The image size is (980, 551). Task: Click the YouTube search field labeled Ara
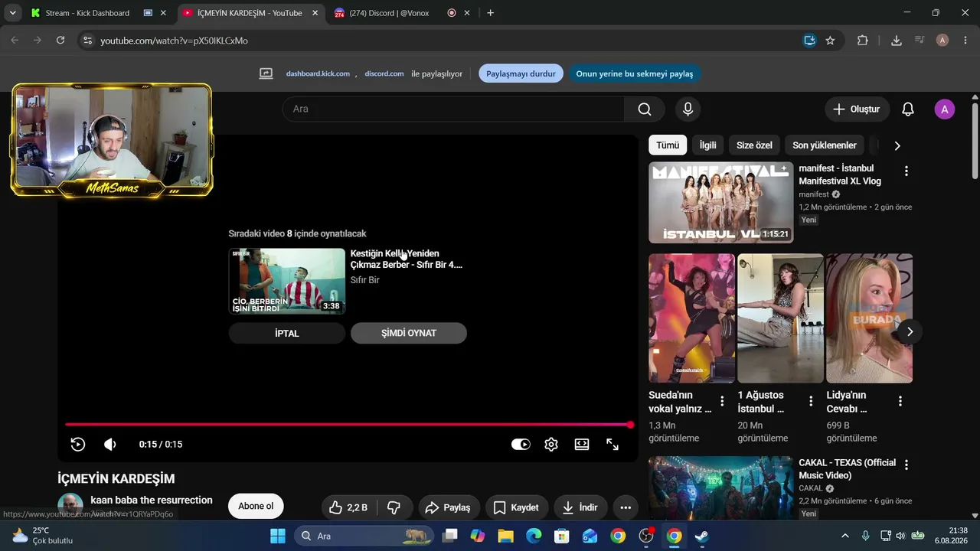[453, 109]
